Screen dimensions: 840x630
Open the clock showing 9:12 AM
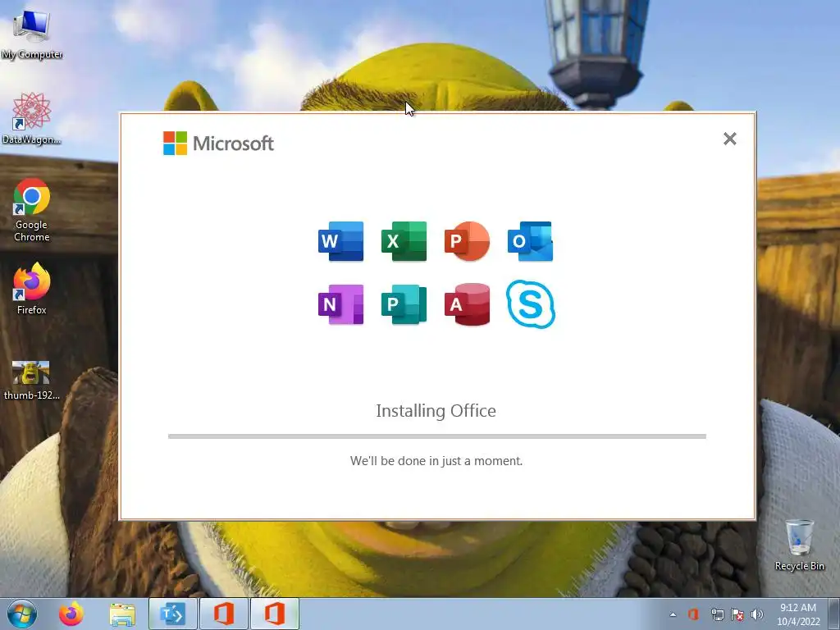798,614
